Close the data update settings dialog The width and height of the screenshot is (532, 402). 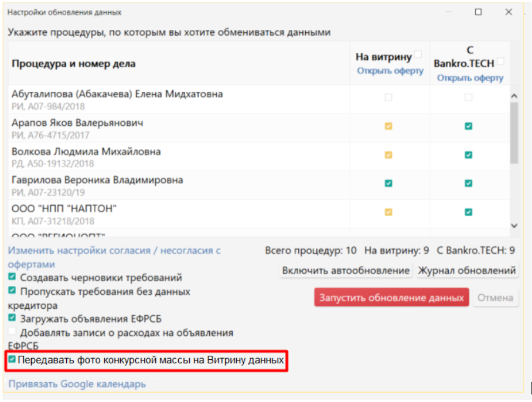[508, 12]
